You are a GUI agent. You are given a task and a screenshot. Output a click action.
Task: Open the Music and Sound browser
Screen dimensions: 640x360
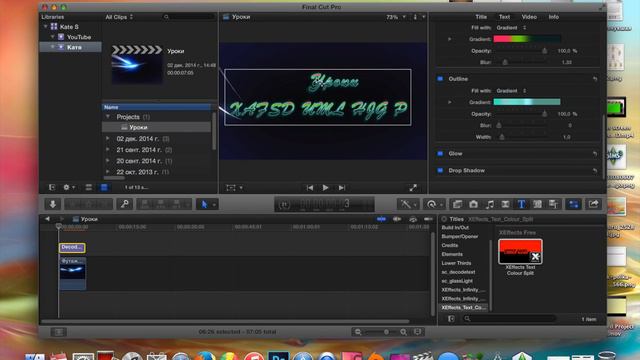pyautogui.click(x=489, y=204)
